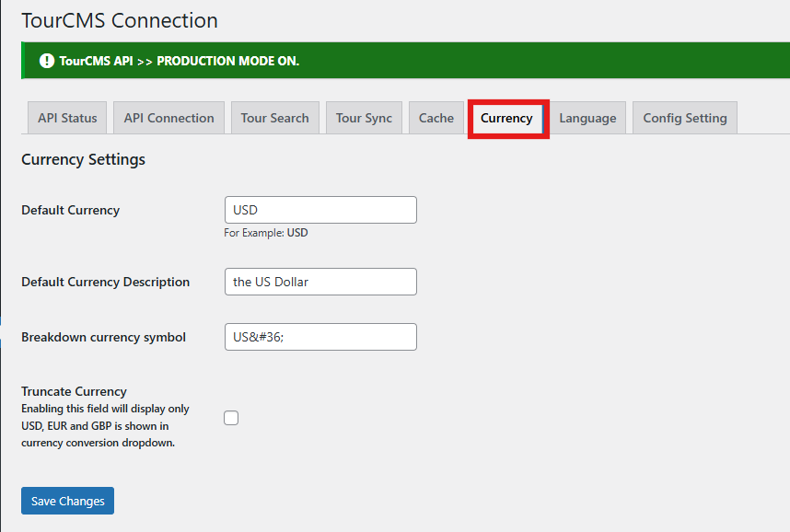This screenshot has height=532, width=790.
Task: Open the Config Setting tab
Action: tap(684, 118)
